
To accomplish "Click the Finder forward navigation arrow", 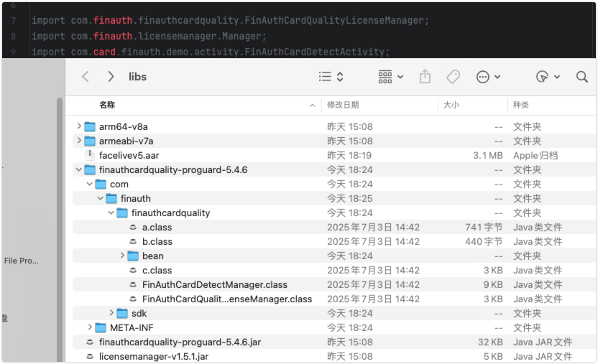I will (110, 77).
